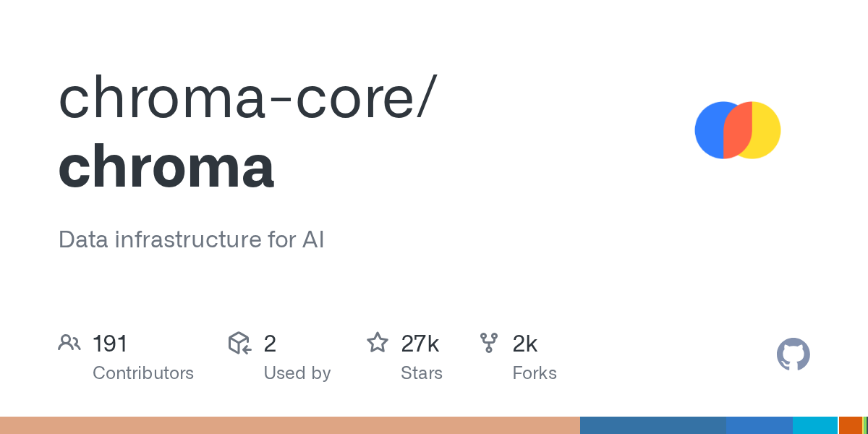Viewport: 868px width, 434px height.
Task: Click the Used by package icon
Action: pos(239,343)
